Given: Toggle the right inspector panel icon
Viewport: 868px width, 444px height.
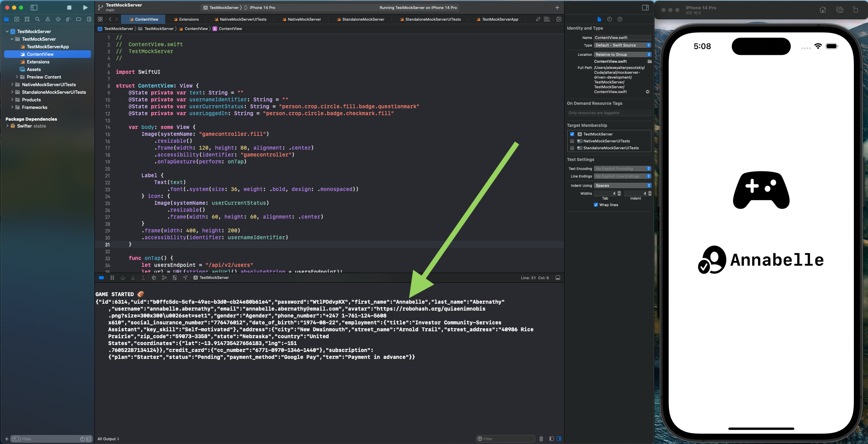Looking at the screenshot, I should pyautogui.click(x=645, y=8).
